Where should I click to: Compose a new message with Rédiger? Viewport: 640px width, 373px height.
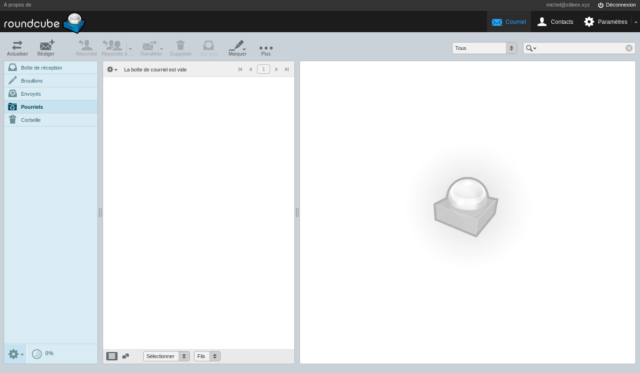point(46,48)
